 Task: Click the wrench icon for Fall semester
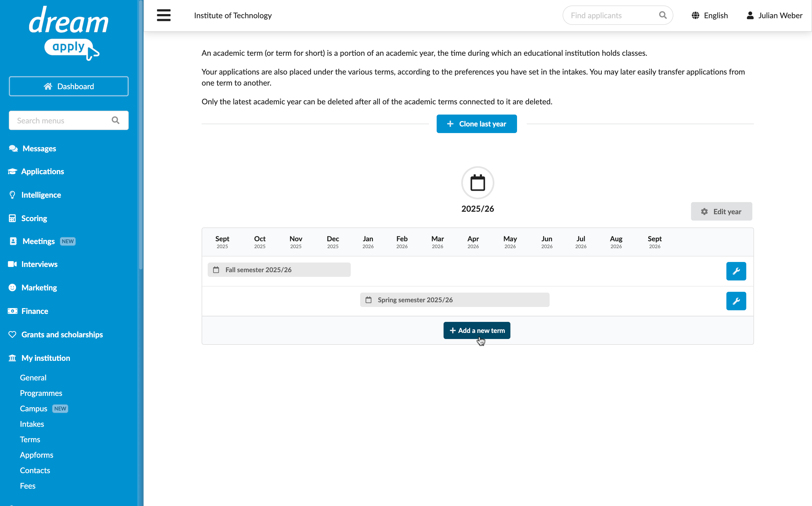736,271
